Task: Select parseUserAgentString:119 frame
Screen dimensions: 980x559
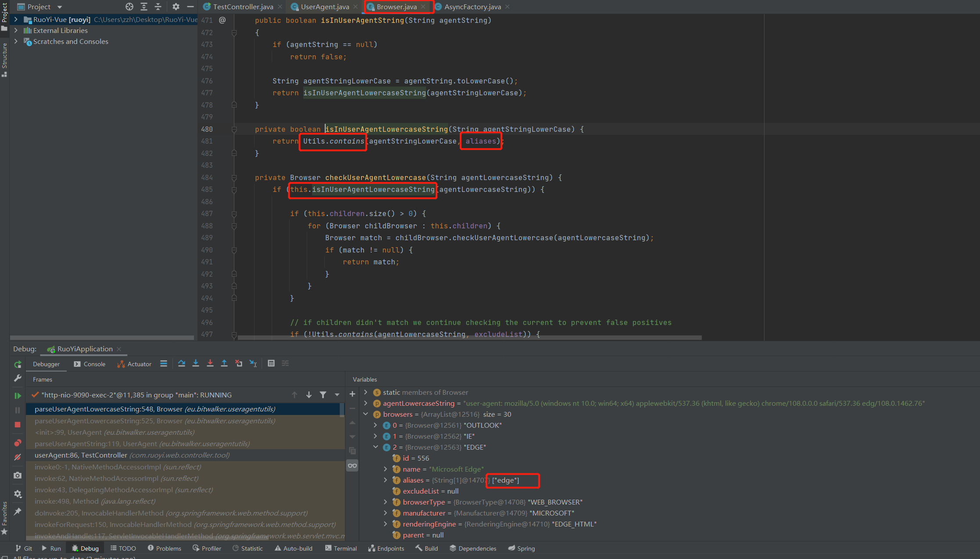Action: click(186, 444)
